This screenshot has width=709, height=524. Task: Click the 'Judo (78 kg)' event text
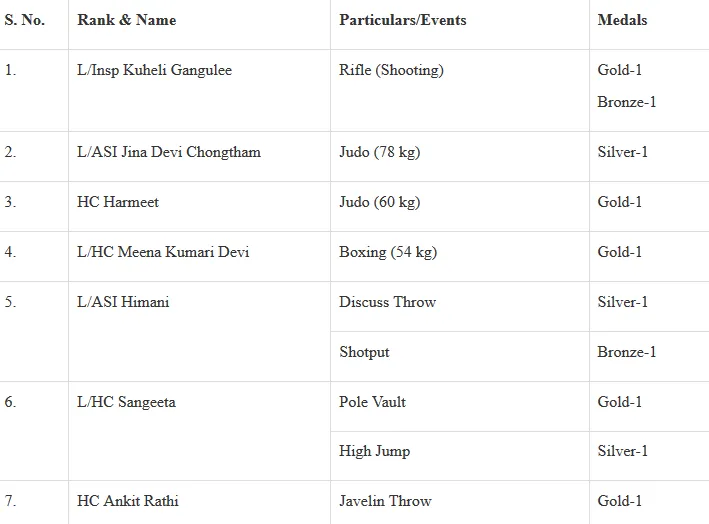(379, 152)
